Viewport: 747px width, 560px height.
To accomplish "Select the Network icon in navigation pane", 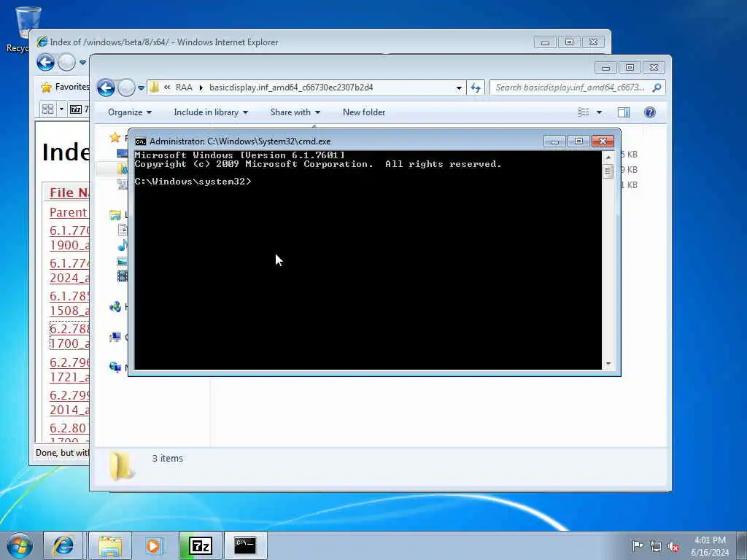I will (x=115, y=367).
